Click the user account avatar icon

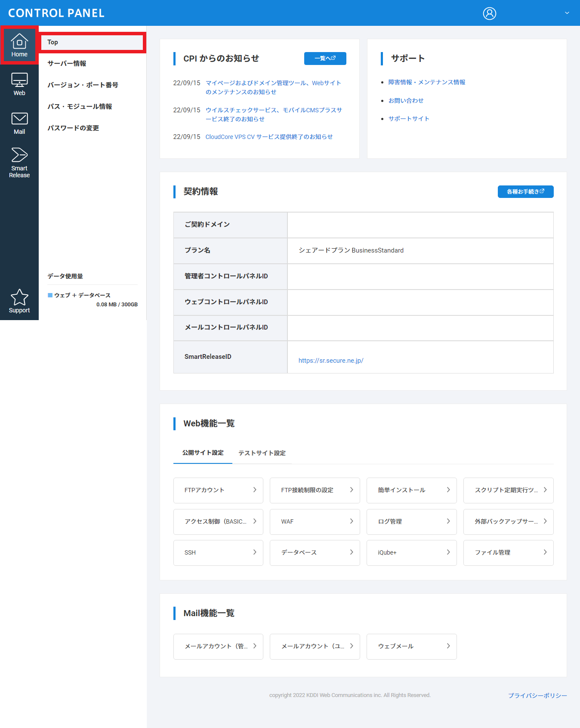(489, 13)
